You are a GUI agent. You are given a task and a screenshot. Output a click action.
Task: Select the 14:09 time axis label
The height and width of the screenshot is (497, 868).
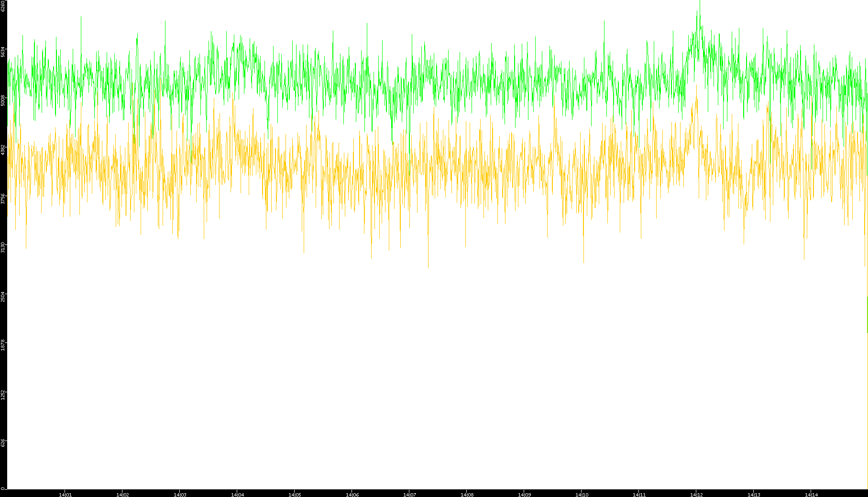(524, 495)
